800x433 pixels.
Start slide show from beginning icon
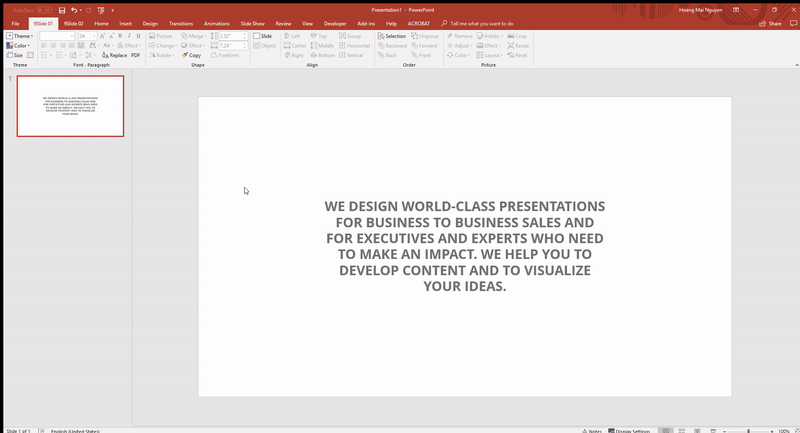pyautogui.click(x=101, y=10)
